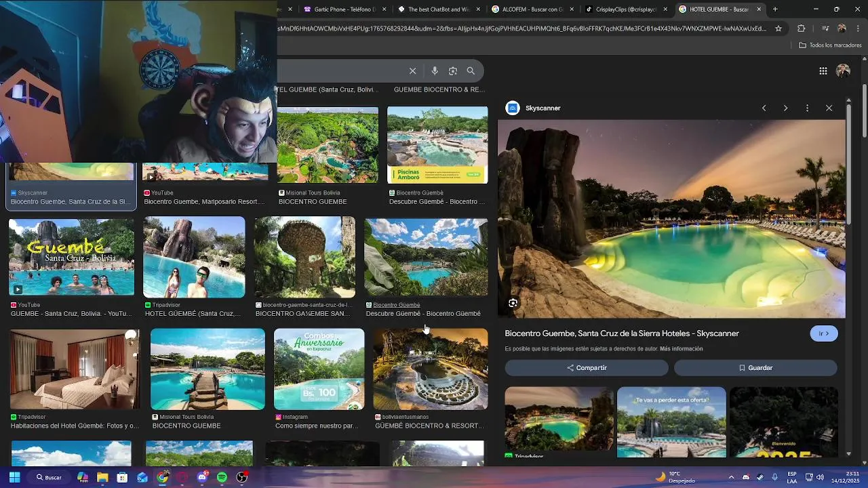Open Chrome media controls icon
Screen dimensions: 868x488
coord(825,28)
